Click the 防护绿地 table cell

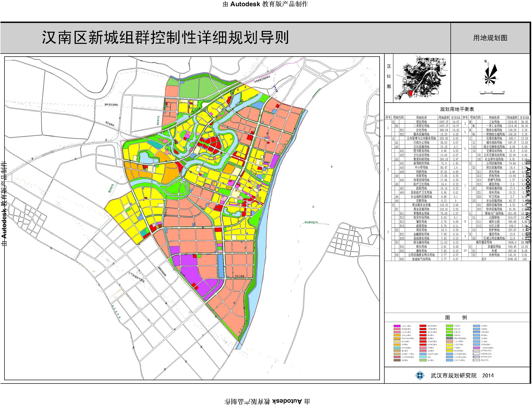[494, 230]
